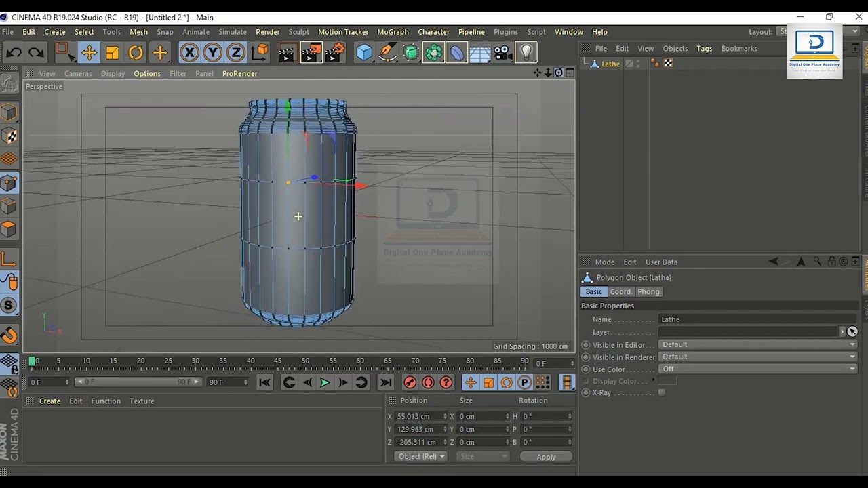Click the Name field containing Lathe
This screenshot has height=488, width=868.
758,319
